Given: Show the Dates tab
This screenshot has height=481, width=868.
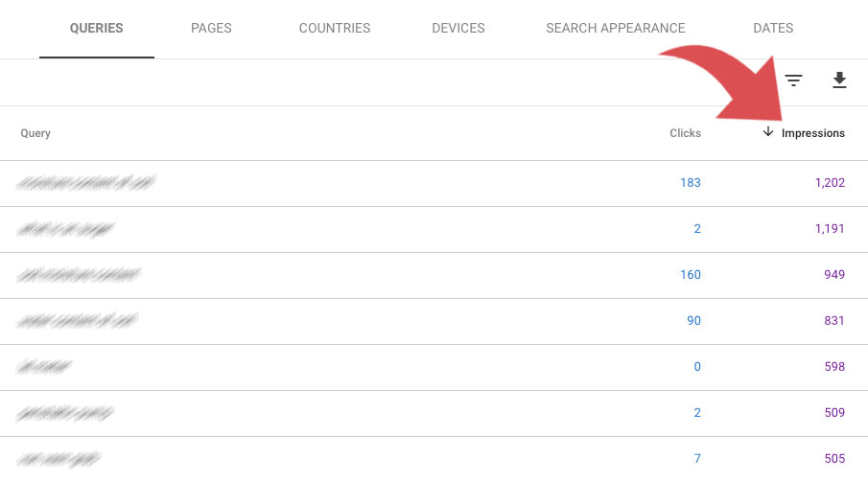Looking at the screenshot, I should pyautogui.click(x=773, y=28).
